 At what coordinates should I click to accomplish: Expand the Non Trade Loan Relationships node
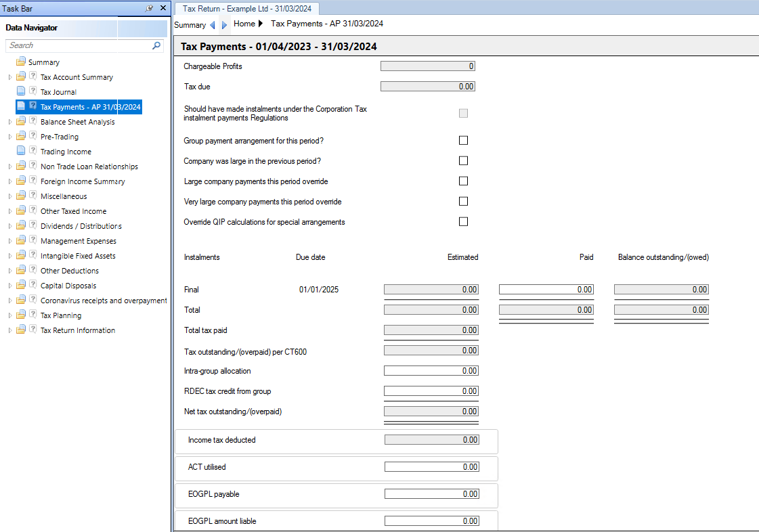pyautogui.click(x=10, y=167)
